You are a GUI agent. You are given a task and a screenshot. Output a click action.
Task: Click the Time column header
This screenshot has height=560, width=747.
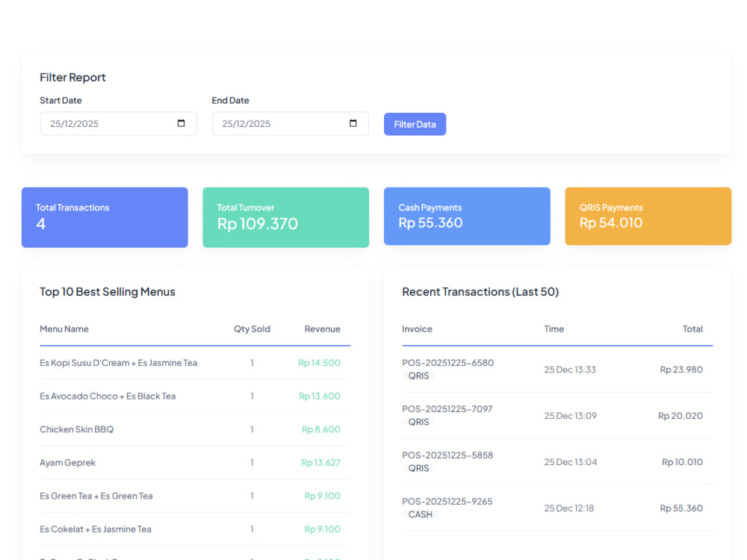(x=554, y=329)
